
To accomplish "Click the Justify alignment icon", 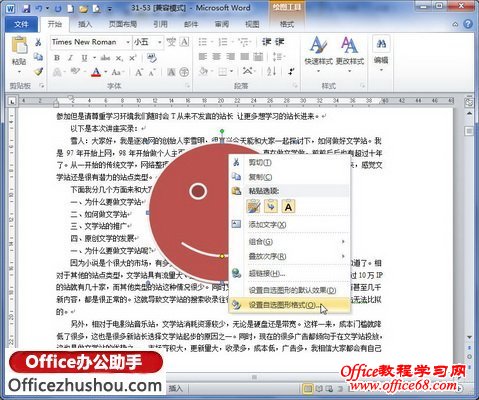I will tap(244, 57).
